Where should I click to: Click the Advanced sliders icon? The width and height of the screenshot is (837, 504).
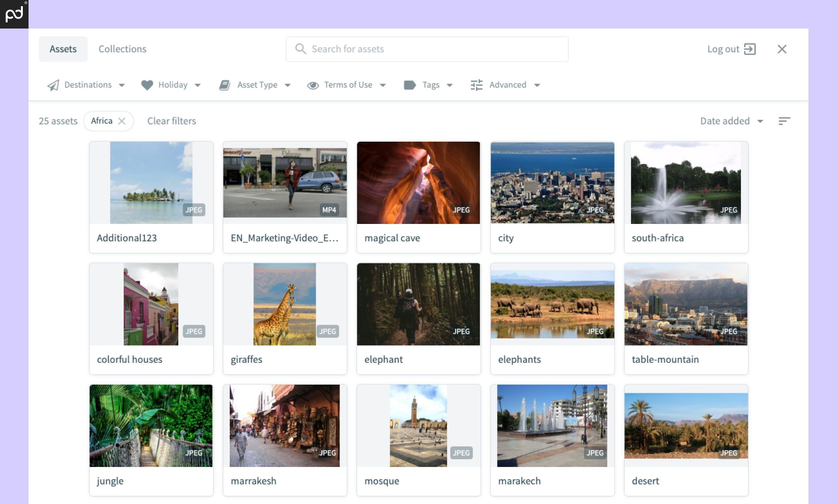(477, 85)
